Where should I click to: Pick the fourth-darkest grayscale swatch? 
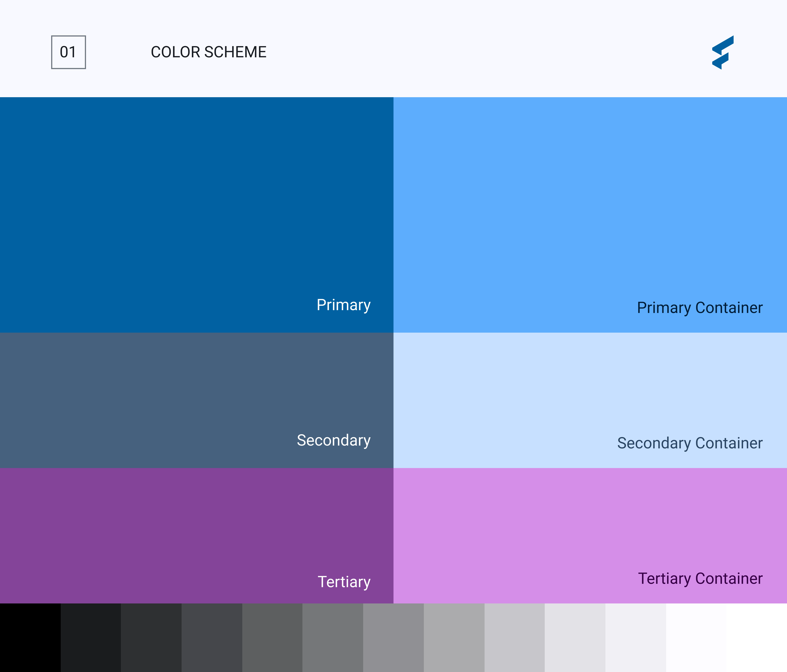[212, 638]
